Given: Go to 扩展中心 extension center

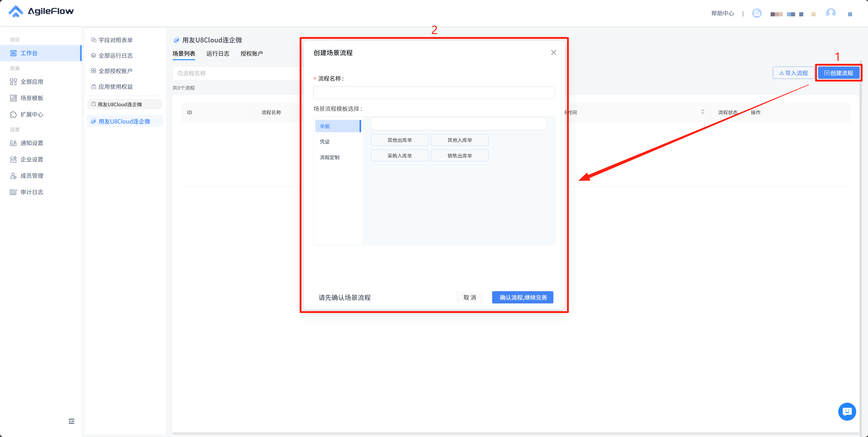Looking at the screenshot, I should pos(32,115).
